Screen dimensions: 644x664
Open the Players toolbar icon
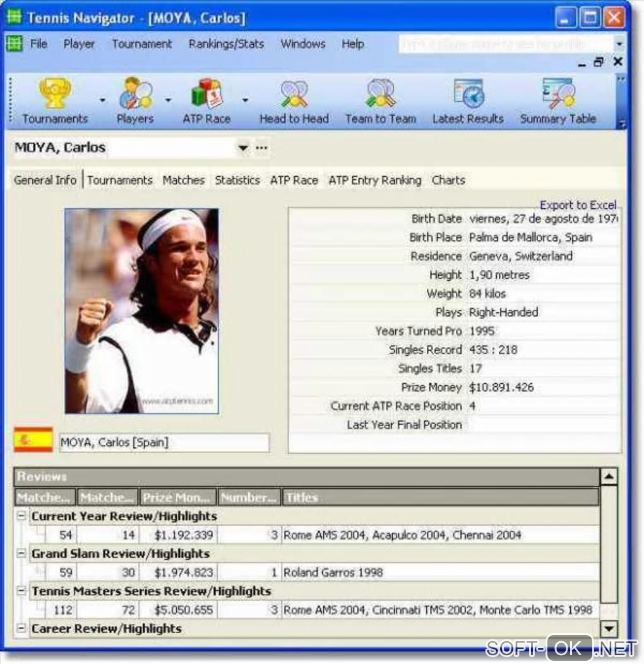(x=134, y=101)
